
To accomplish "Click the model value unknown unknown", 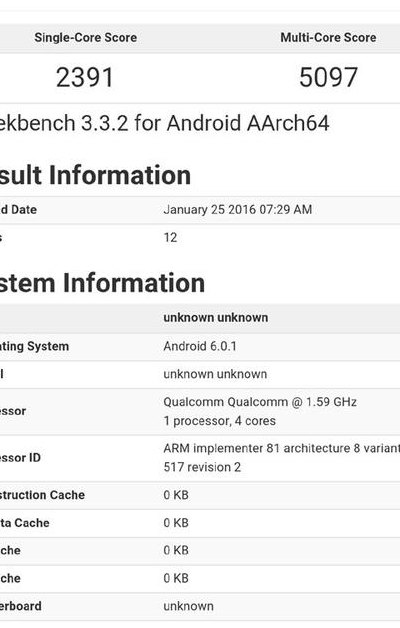I will 215,374.
